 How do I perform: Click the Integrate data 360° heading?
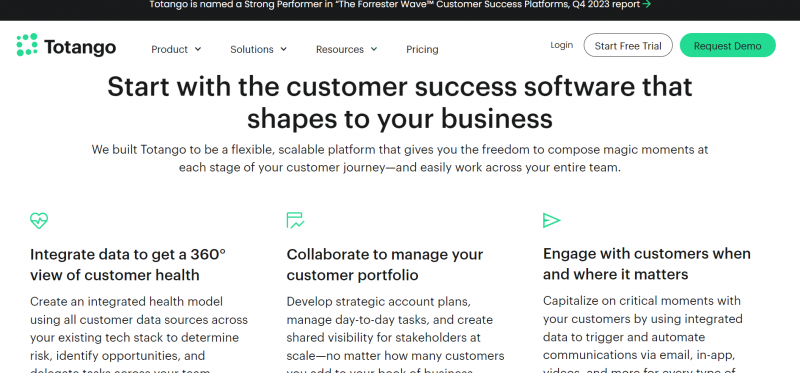pyautogui.click(x=128, y=264)
